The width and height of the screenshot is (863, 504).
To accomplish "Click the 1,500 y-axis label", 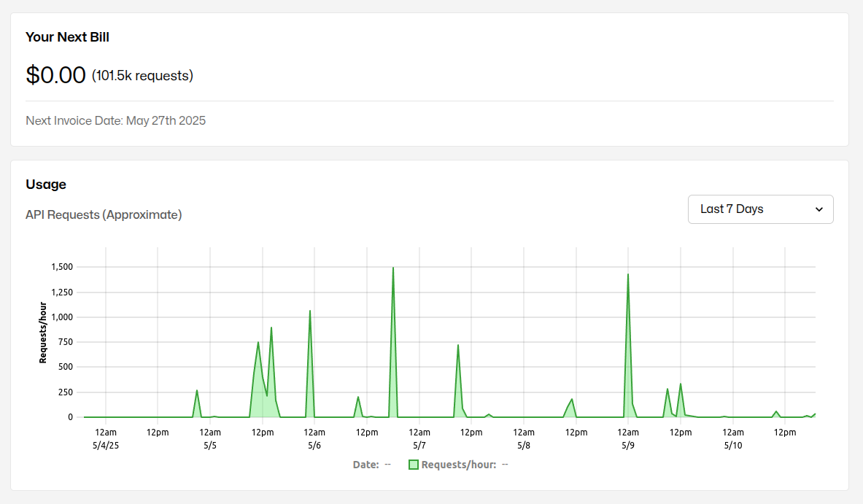I will click(61, 267).
